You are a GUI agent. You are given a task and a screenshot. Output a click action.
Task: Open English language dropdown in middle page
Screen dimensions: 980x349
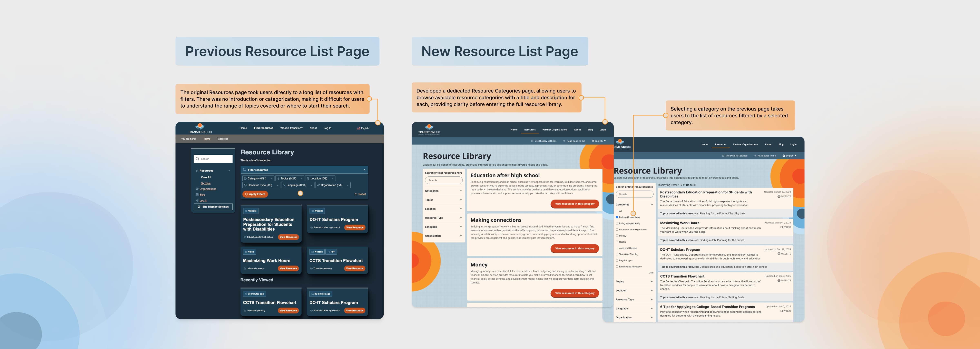[x=599, y=141]
